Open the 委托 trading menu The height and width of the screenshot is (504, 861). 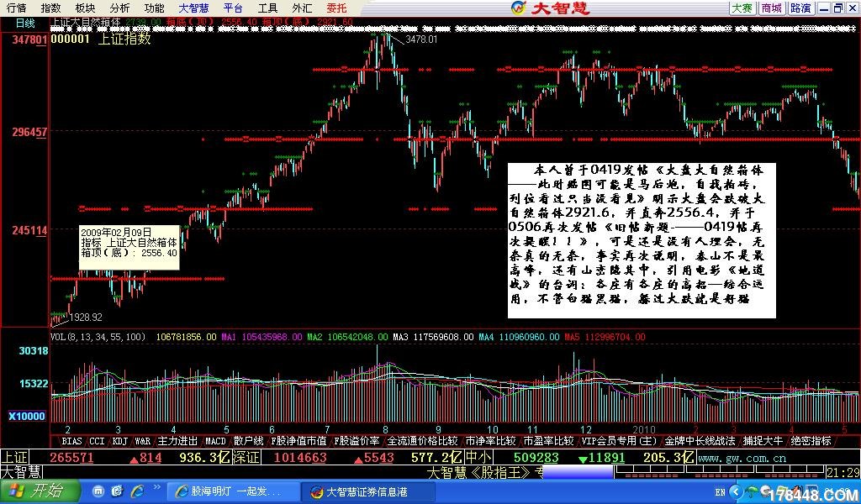pos(336,8)
